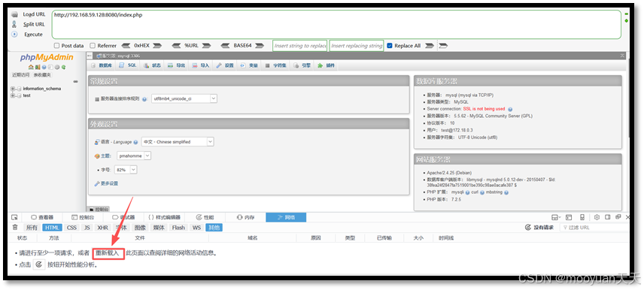Toggle the Flash request filter
Image resolution: width=644 pixels, height=290 pixels.
pyautogui.click(x=178, y=228)
